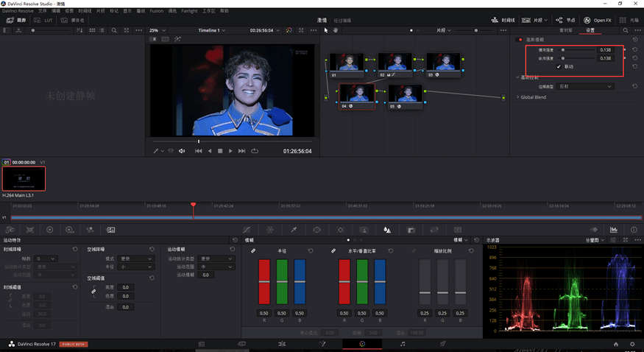
Task: Click the project settings gear icon
Action: pos(631,344)
